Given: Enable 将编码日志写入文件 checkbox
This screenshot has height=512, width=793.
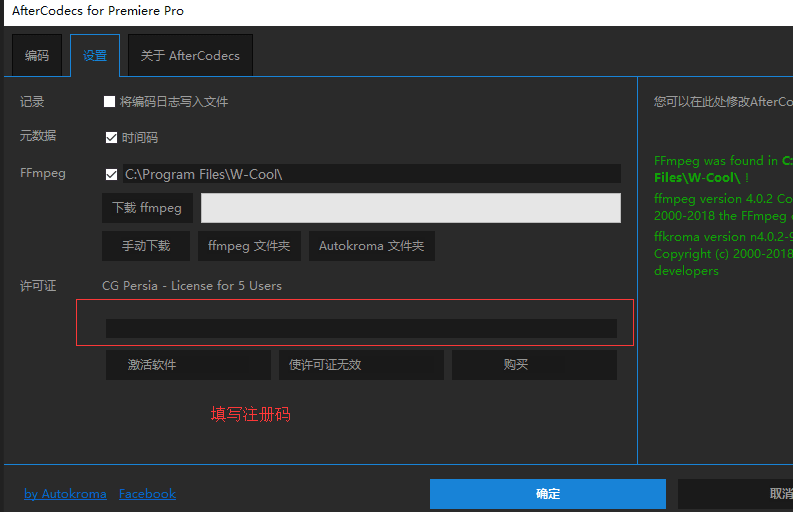Looking at the screenshot, I should pyautogui.click(x=109, y=102).
